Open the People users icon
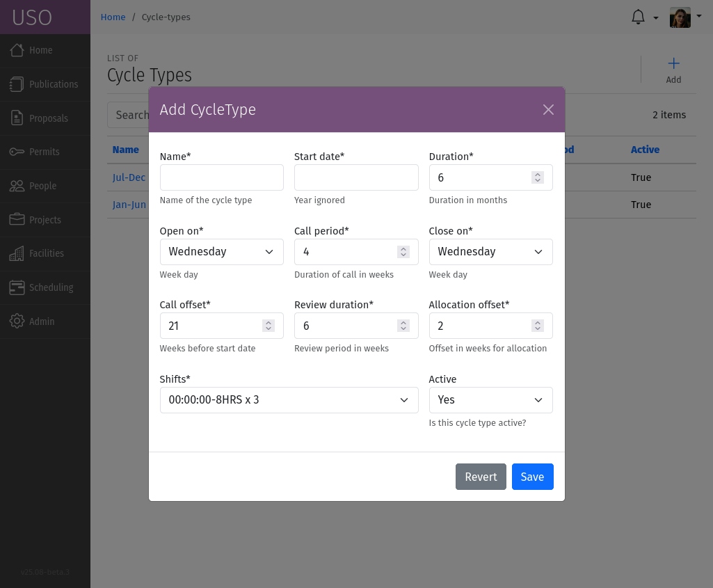This screenshot has width=713, height=588. tap(17, 186)
